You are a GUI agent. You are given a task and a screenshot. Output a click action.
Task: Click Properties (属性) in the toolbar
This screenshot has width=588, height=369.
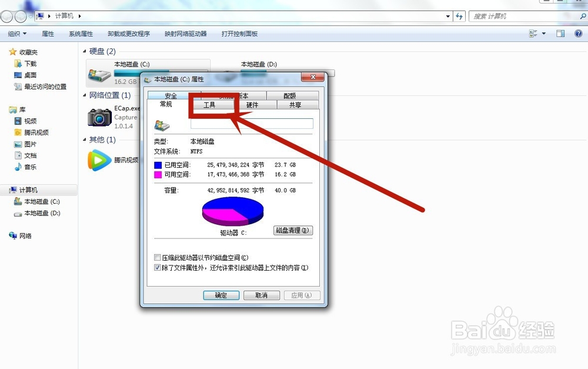click(x=48, y=34)
